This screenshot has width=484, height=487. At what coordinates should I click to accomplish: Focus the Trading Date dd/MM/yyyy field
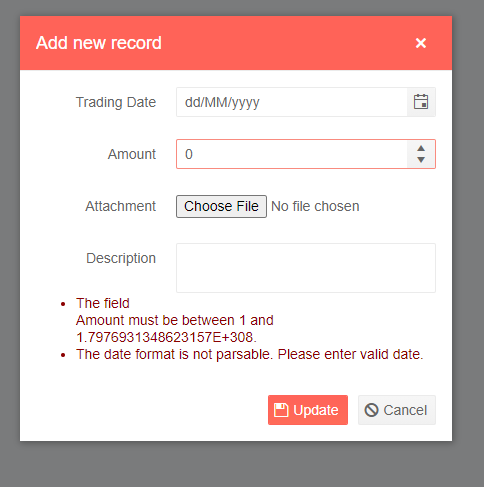pos(292,102)
